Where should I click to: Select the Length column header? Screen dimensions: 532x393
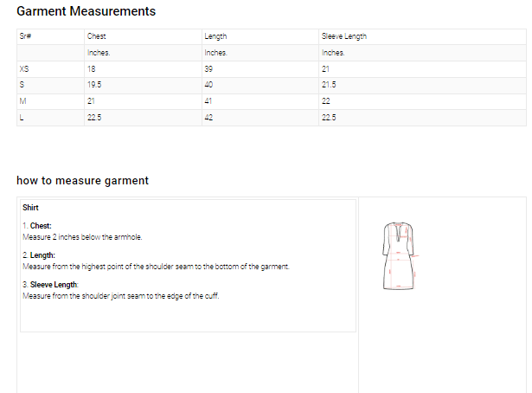215,36
